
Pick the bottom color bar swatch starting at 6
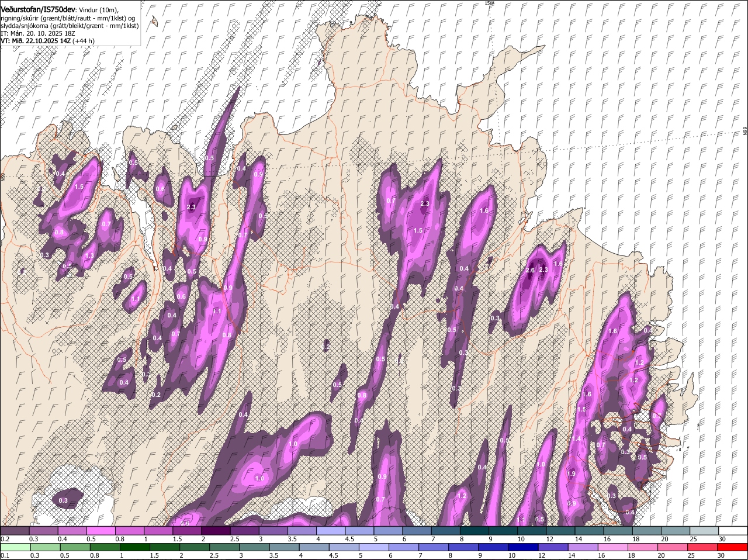tap(403, 547)
